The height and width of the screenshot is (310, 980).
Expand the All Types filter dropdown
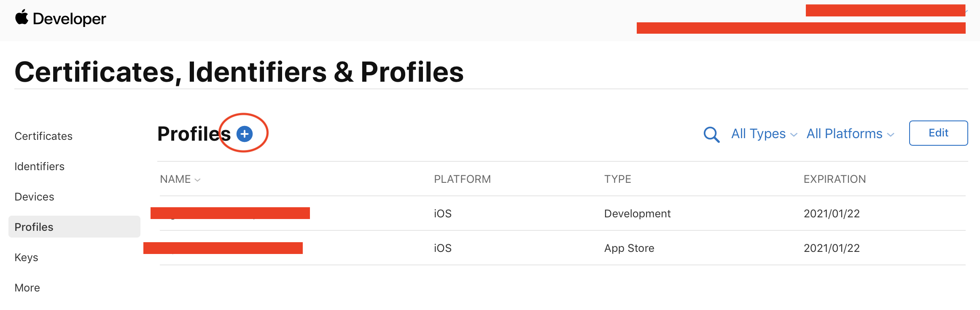pyautogui.click(x=764, y=134)
